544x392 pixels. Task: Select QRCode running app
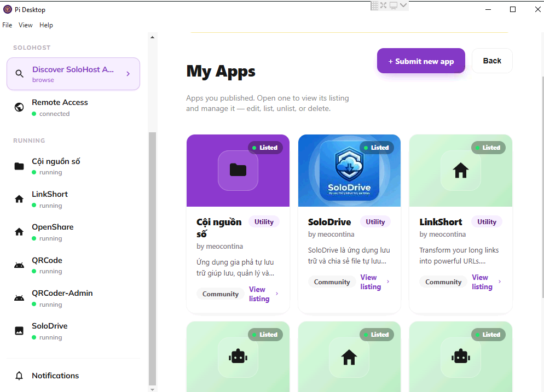tap(73, 265)
